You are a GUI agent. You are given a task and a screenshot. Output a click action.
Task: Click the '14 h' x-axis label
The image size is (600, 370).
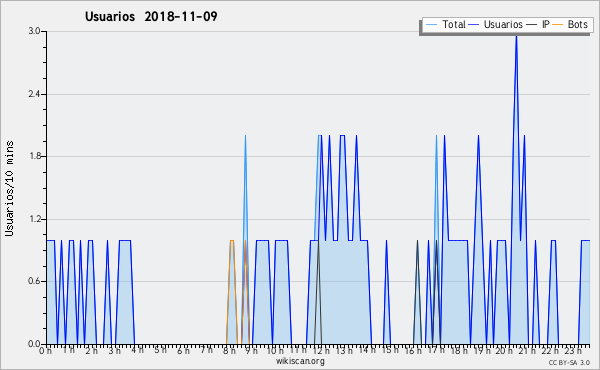click(367, 350)
